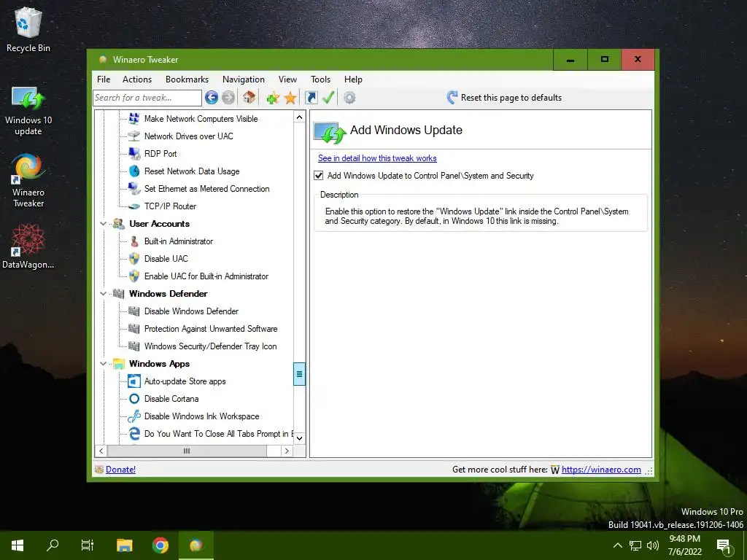This screenshot has height=560, width=747.
Task: Click the Donate! link
Action: coord(120,470)
